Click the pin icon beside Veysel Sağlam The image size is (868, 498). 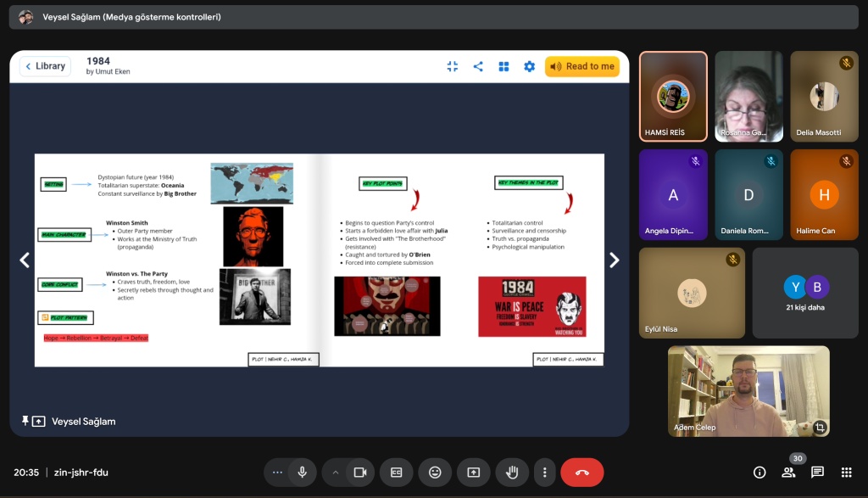(25, 421)
